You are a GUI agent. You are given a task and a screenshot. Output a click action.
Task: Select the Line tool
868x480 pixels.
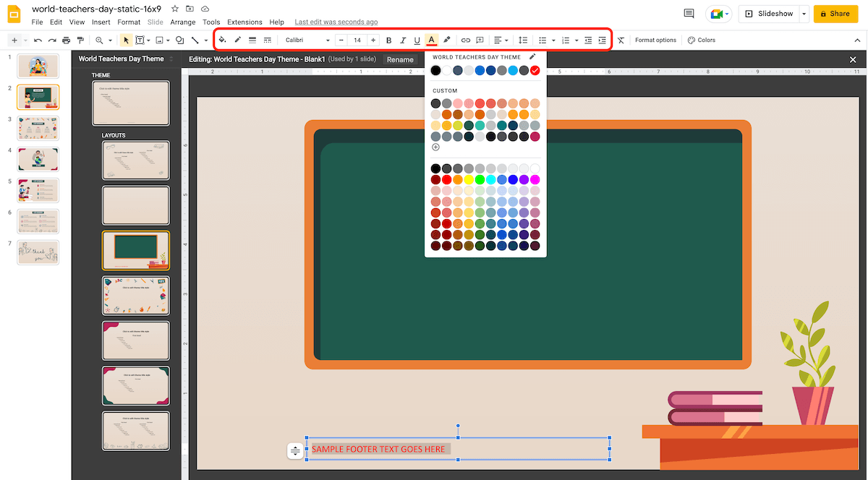coord(195,40)
